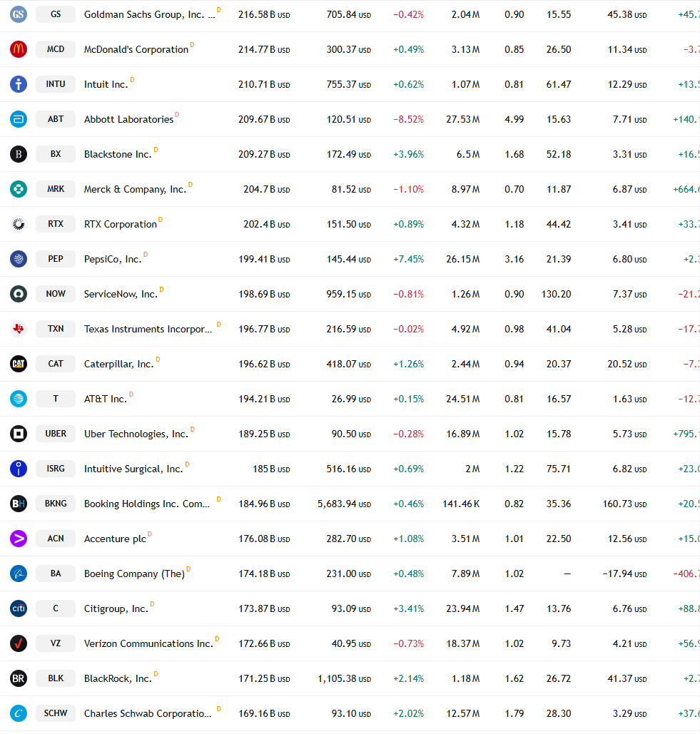Viewport: 700px width, 734px height.
Task: Click the Blackstone logo icon
Action: (x=19, y=154)
